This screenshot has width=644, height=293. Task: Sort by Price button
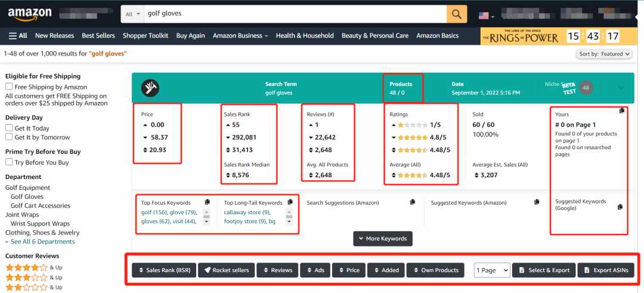pos(348,270)
